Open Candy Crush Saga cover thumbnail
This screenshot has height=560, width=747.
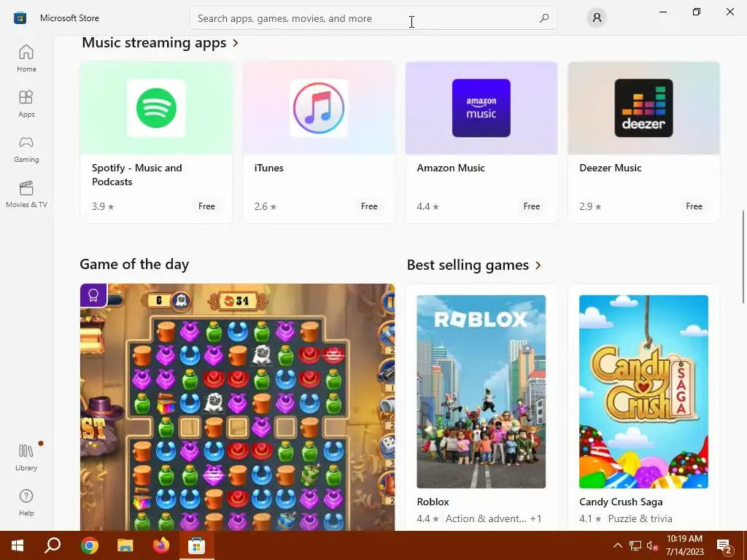643,392
